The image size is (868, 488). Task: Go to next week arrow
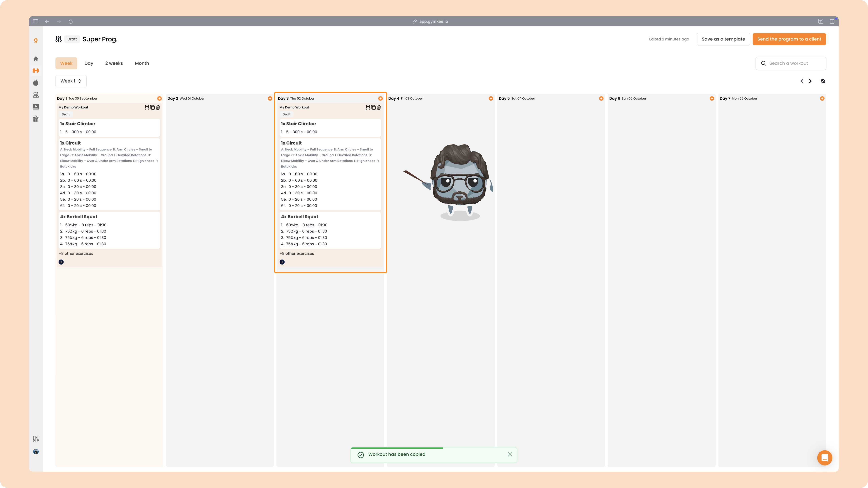810,81
